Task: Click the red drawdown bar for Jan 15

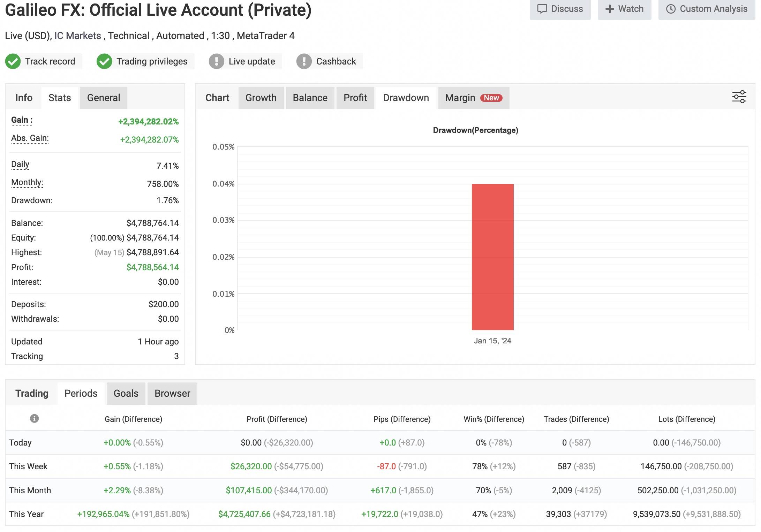Action: (x=492, y=257)
